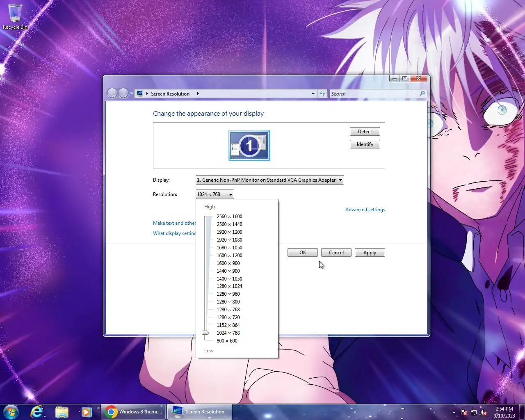Select 1440 × 900 resolution

click(228, 271)
